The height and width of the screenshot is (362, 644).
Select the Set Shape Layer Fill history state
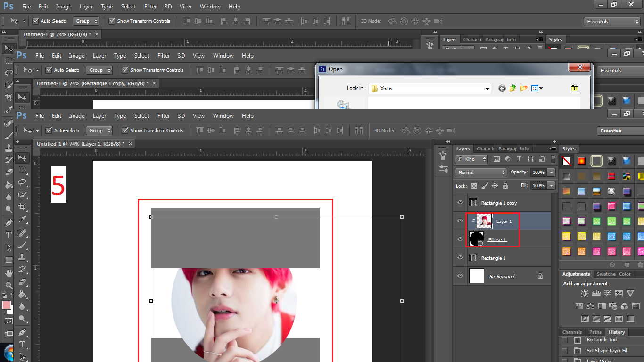607,351
